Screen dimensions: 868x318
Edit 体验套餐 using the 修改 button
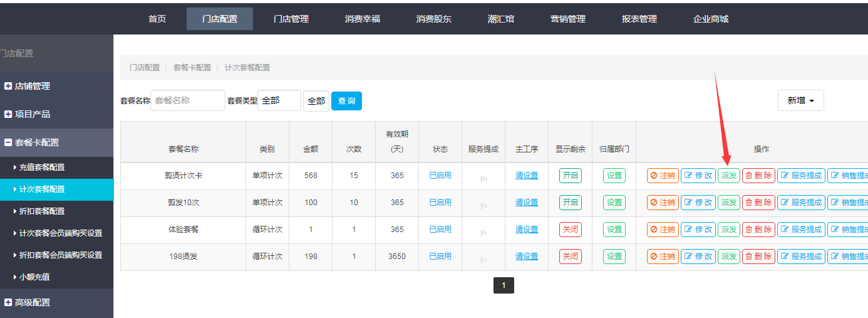698,230
